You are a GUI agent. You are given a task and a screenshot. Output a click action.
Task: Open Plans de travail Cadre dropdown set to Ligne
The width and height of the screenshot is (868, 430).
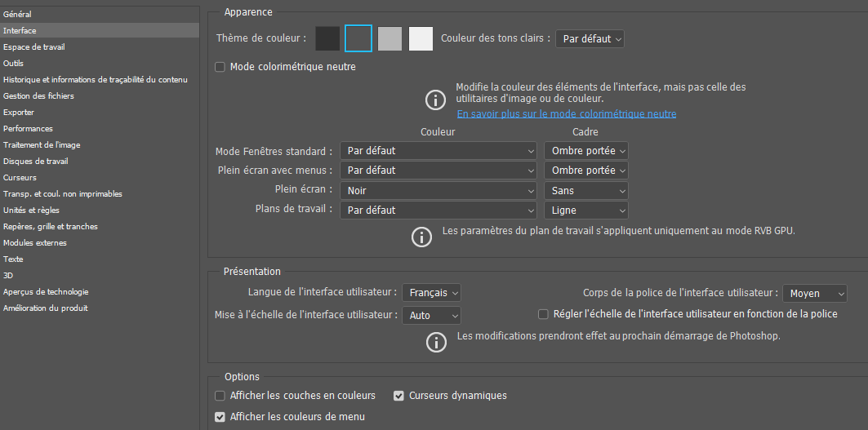[x=585, y=211]
